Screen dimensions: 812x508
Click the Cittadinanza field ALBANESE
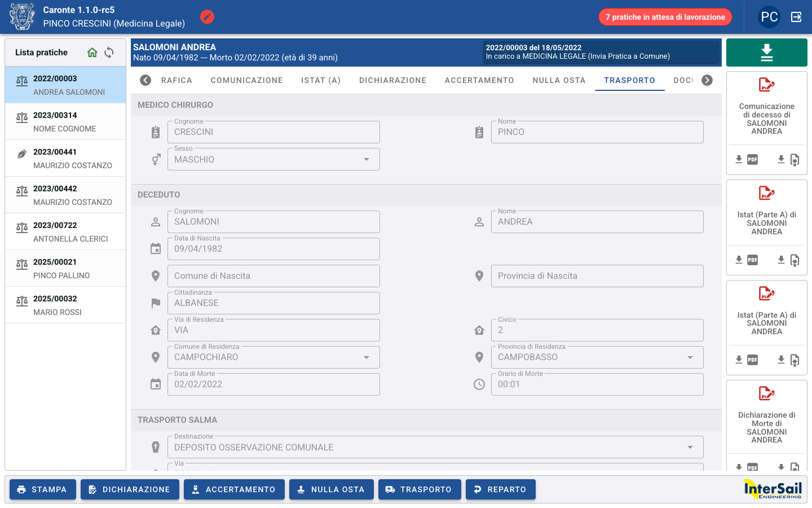point(273,303)
